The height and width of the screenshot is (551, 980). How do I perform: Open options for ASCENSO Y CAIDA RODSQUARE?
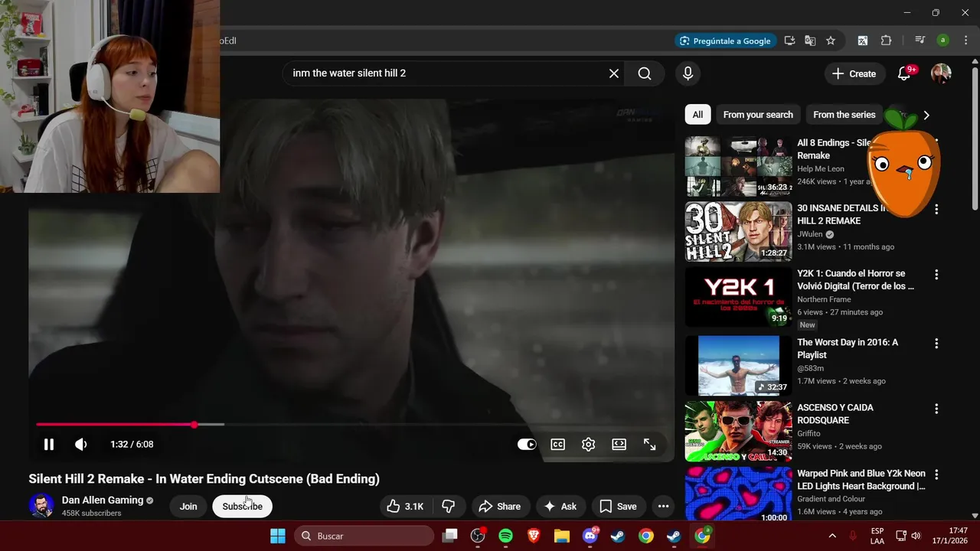pyautogui.click(x=936, y=409)
